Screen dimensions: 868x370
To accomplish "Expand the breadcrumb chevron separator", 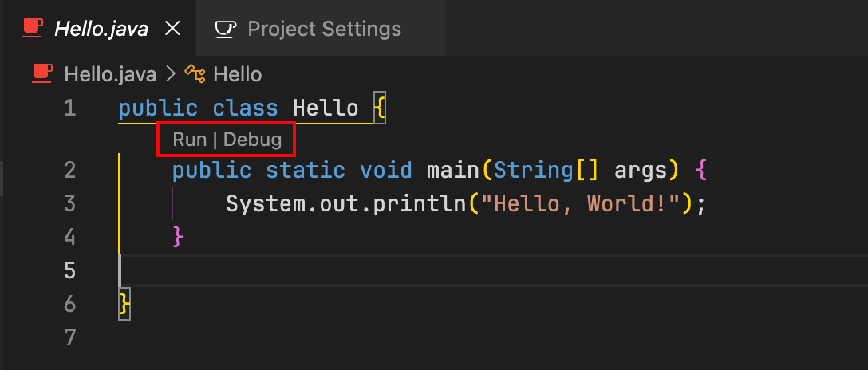I will (x=171, y=74).
